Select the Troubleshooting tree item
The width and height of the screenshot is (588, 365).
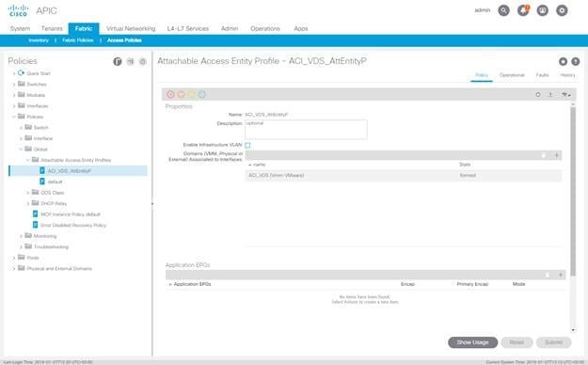[51, 246]
